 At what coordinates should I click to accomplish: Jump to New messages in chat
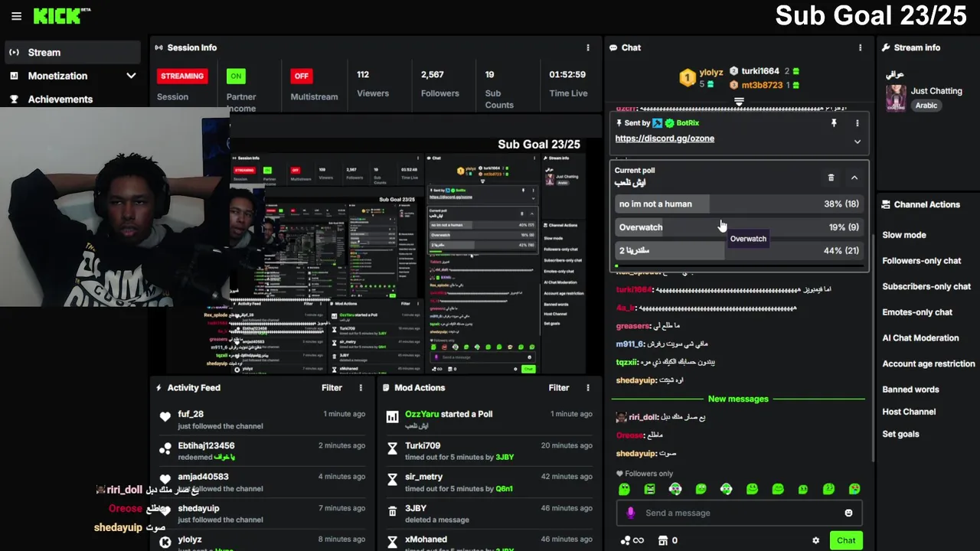(x=738, y=399)
